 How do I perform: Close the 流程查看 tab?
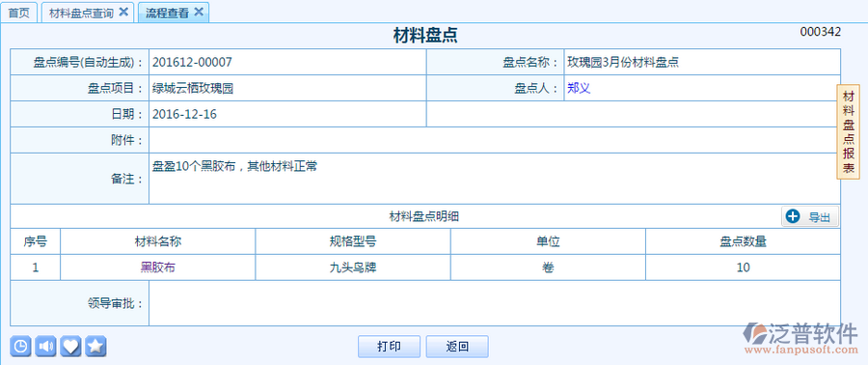(x=198, y=12)
